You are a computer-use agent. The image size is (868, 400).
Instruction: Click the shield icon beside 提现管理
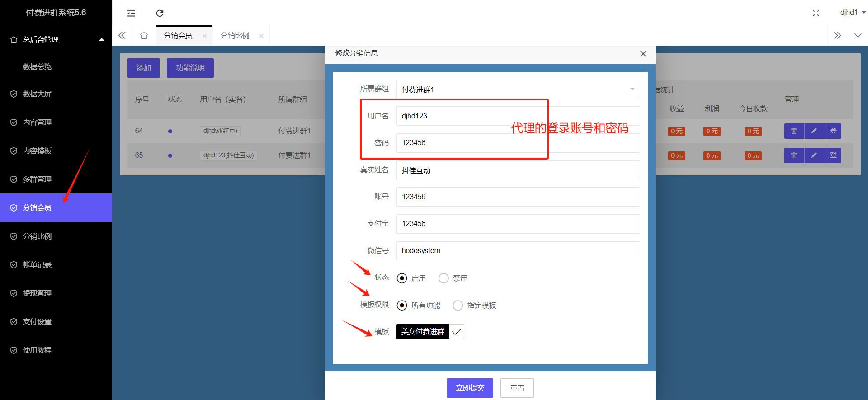(x=14, y=293)
